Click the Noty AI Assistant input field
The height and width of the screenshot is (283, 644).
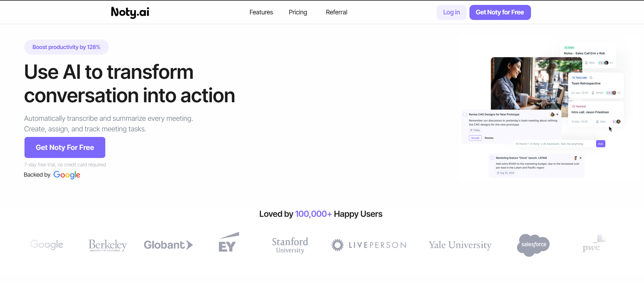point(554,144)
